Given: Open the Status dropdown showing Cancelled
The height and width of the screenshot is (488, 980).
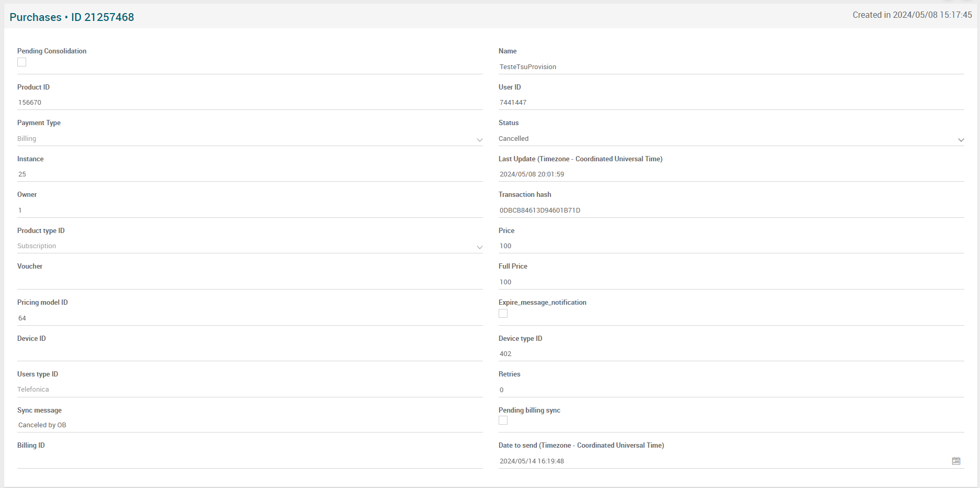Looking at the screenshot, I should coord(731,139).
